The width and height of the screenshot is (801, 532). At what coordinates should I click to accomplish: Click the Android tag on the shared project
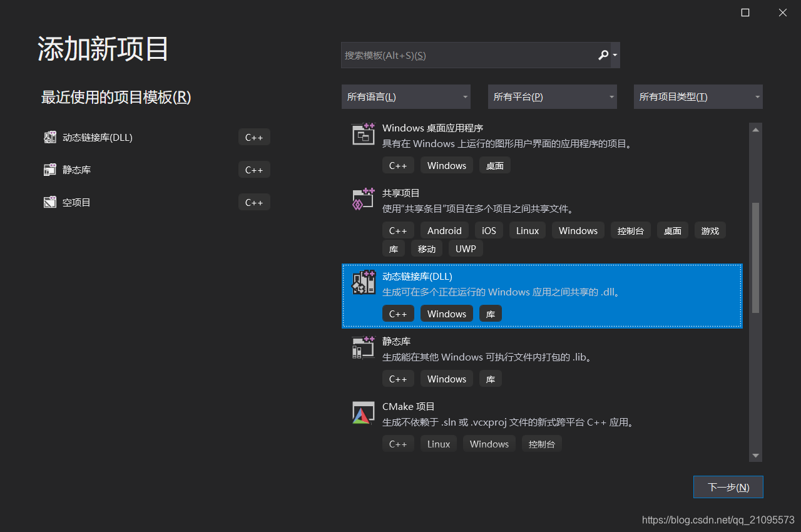coord(444,230)
